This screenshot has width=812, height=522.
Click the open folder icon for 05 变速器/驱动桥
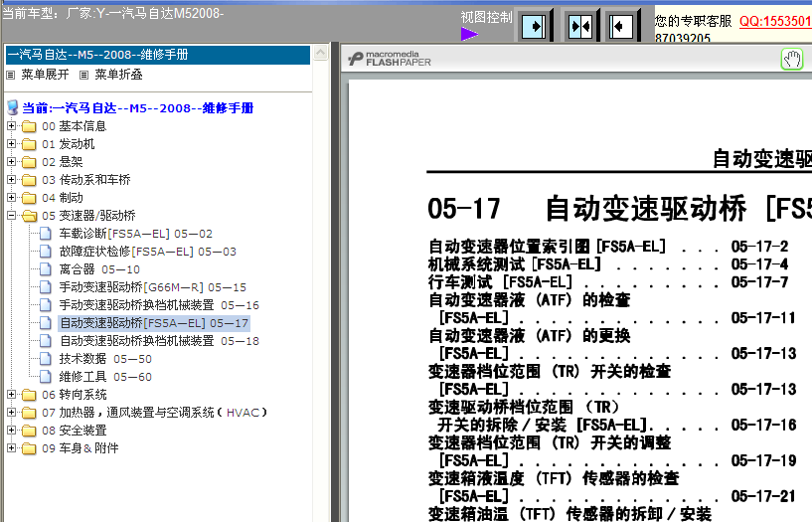30,216
